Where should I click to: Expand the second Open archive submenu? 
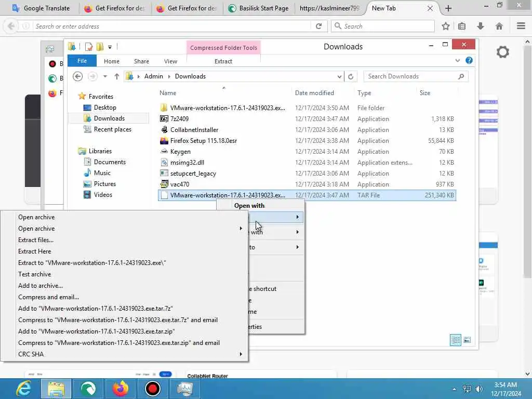(241, 229)
